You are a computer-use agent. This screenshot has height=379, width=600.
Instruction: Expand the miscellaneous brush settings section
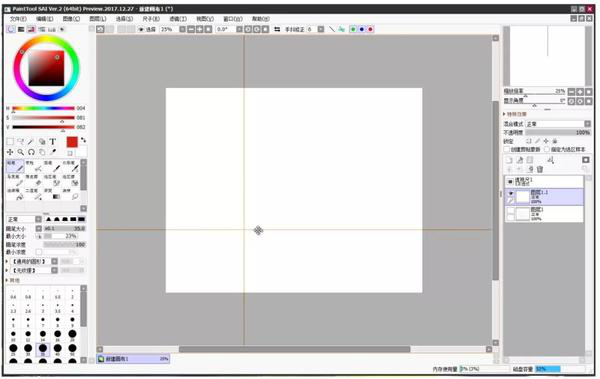[7, 280]
